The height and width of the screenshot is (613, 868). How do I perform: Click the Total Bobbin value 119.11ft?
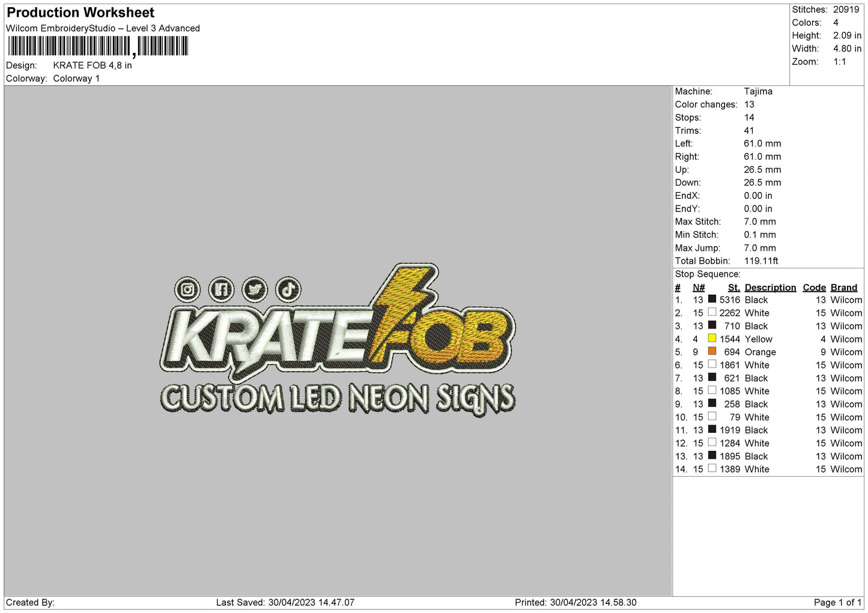click(761, 261)
